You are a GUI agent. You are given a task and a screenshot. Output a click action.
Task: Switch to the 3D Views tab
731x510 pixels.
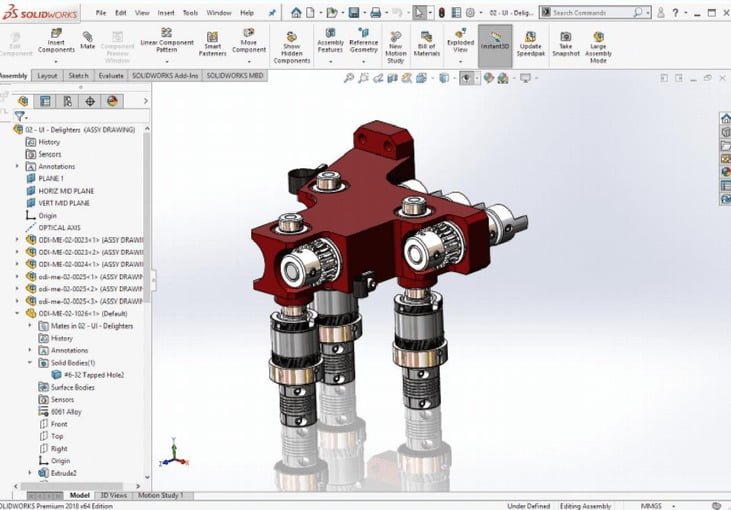(113, 496)
